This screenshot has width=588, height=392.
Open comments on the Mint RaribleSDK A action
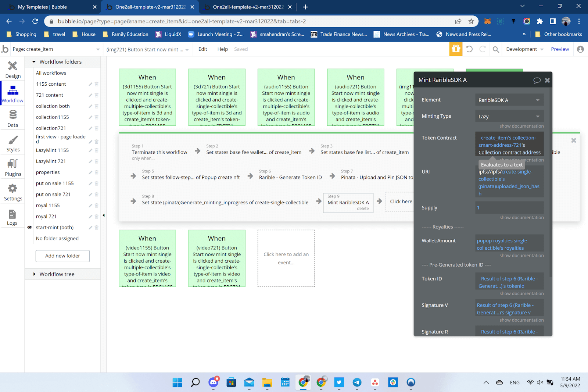coord(537,80)
